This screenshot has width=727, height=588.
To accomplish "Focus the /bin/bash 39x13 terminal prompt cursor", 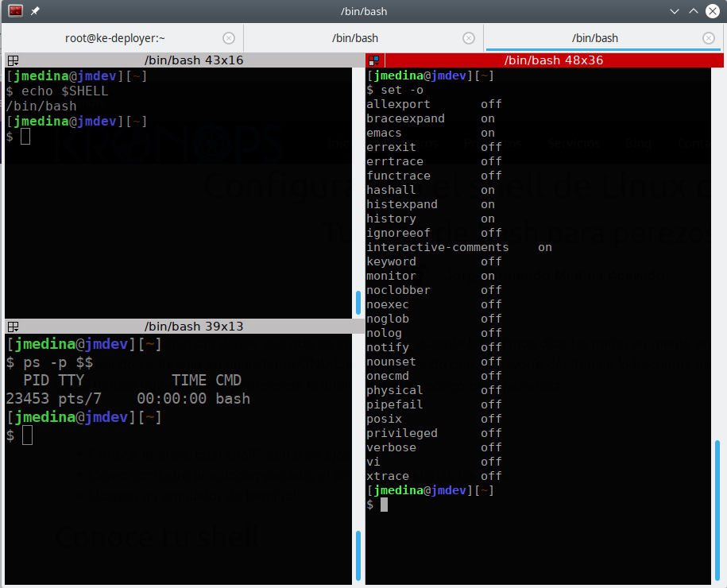I will click(28, 435).
